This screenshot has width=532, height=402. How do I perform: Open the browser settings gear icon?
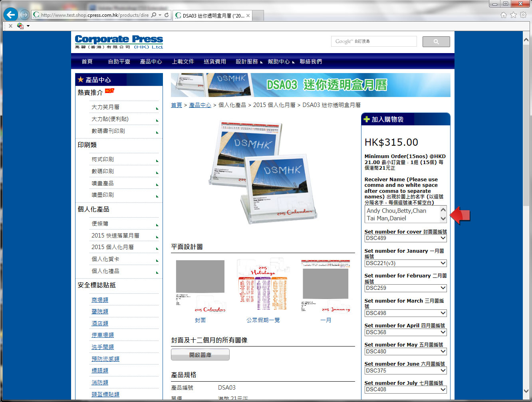click(x=523, y=15)
